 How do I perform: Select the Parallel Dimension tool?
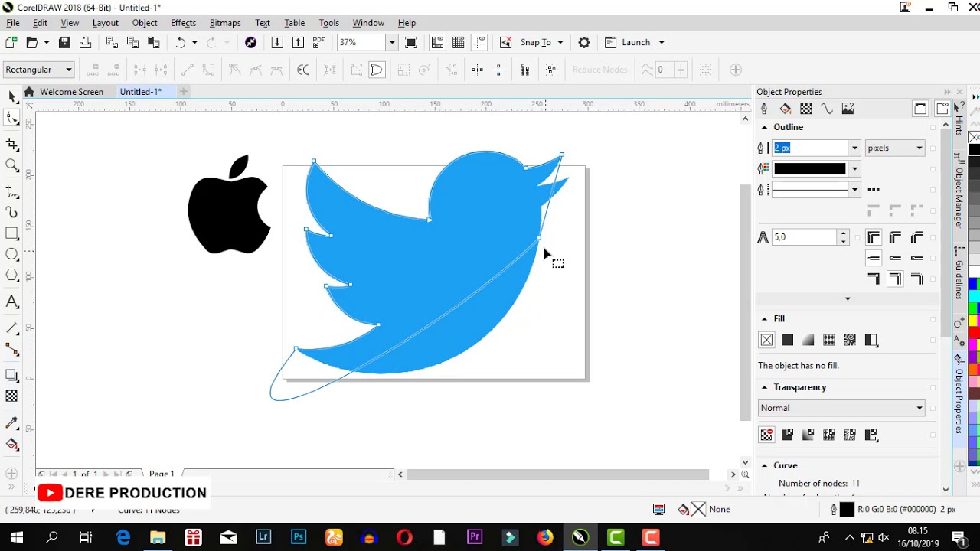click(11, 328)
